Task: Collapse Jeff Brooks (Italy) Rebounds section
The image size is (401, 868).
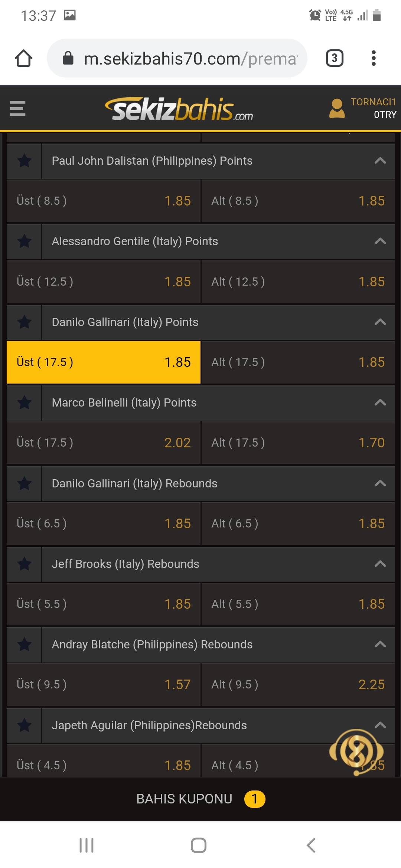Action: 380,564
